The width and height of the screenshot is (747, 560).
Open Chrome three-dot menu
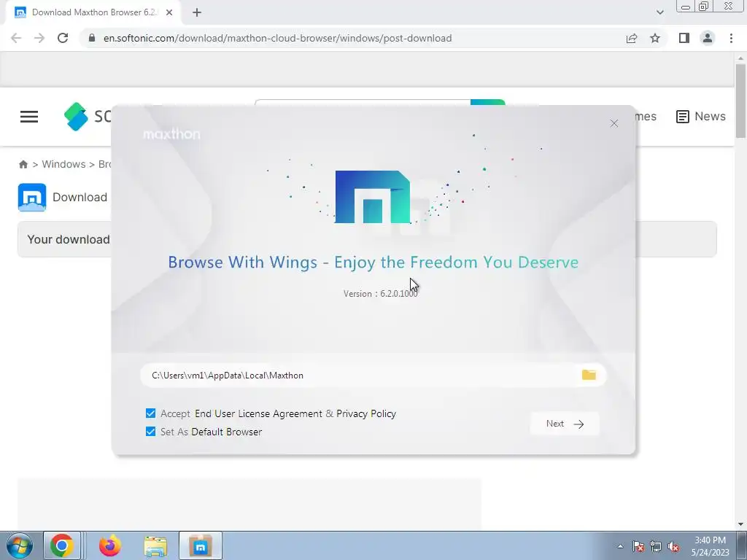(731, 38)
